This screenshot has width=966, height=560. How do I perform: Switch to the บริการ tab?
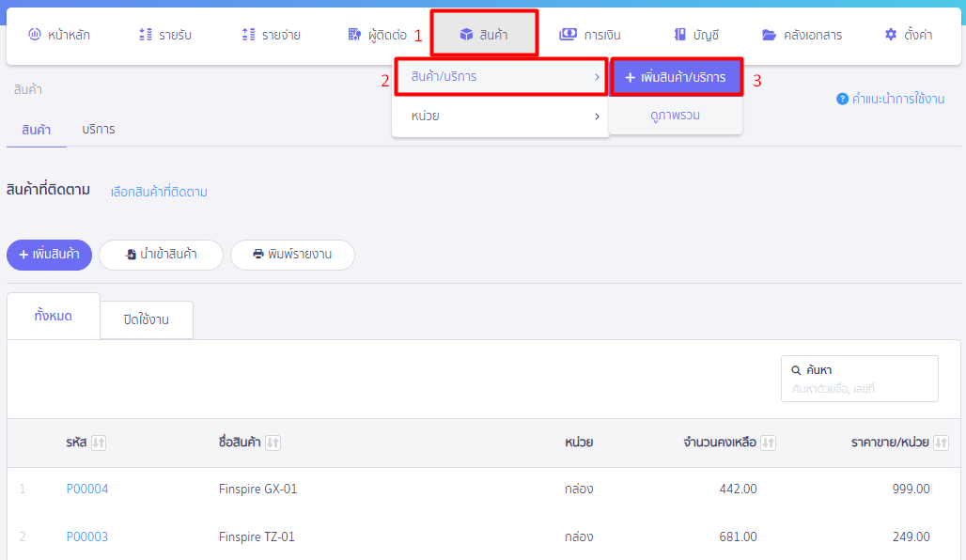tap(99, 130)
